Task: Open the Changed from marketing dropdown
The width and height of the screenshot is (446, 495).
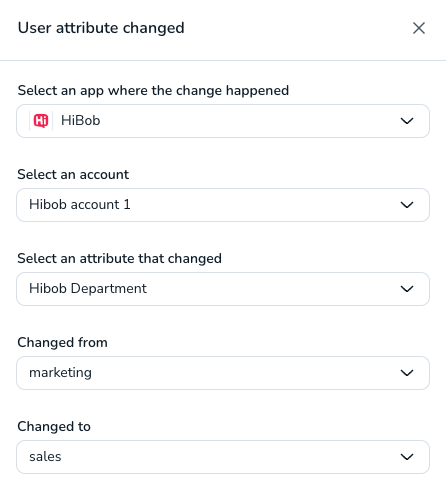Action: pyautogui.click(x=223, y=373)
